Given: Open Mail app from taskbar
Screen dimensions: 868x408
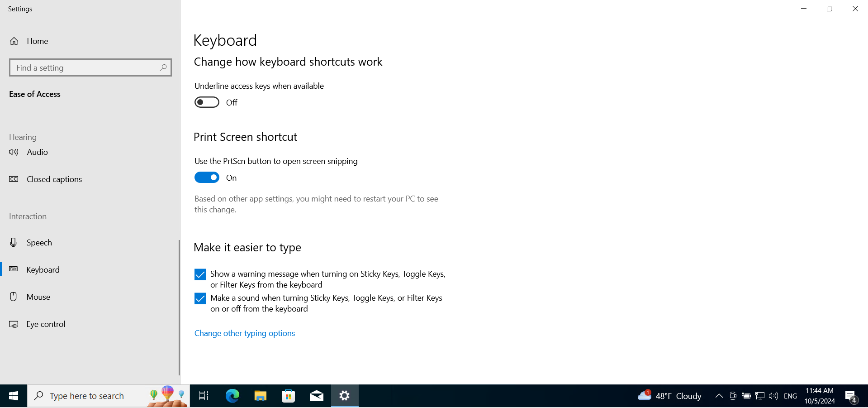Looking at the screenshot, I should tap(317, 396).
